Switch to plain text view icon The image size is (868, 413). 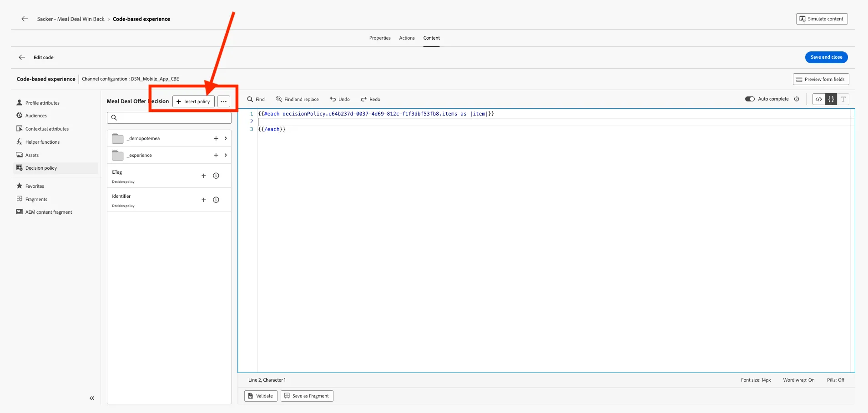tap(843, 99)
